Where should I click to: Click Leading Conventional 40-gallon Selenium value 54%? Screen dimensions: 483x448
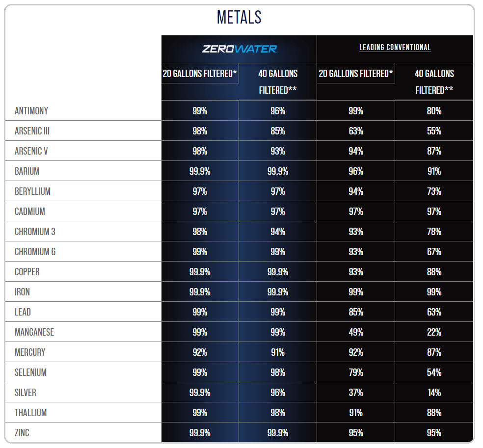tap(434, 372)
